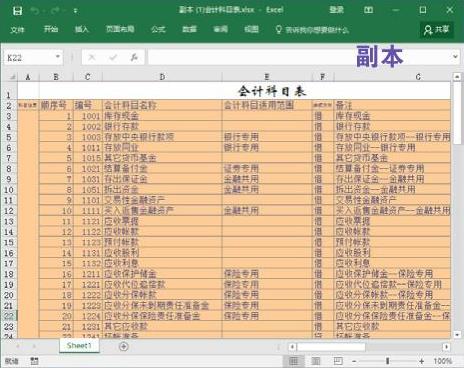Expand the formula bar
Screen dimensions: 464x368
tap(455, 57)
